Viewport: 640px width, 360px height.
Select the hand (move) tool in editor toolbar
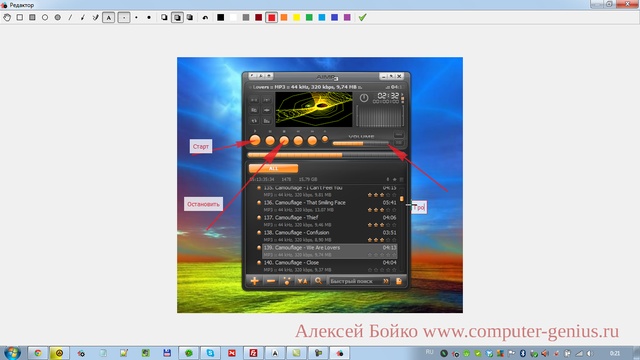pos(7,18)
